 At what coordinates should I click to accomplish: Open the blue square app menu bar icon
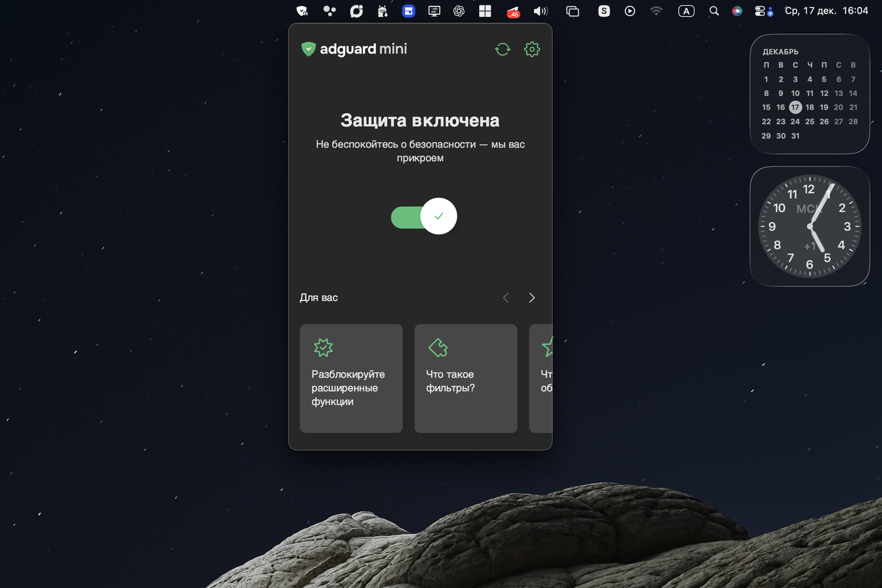(x=409, y=11)
